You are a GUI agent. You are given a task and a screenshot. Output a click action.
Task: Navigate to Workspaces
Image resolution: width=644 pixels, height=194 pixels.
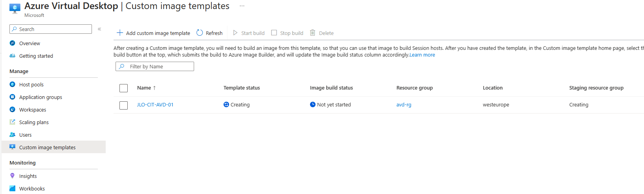(33, 110)
